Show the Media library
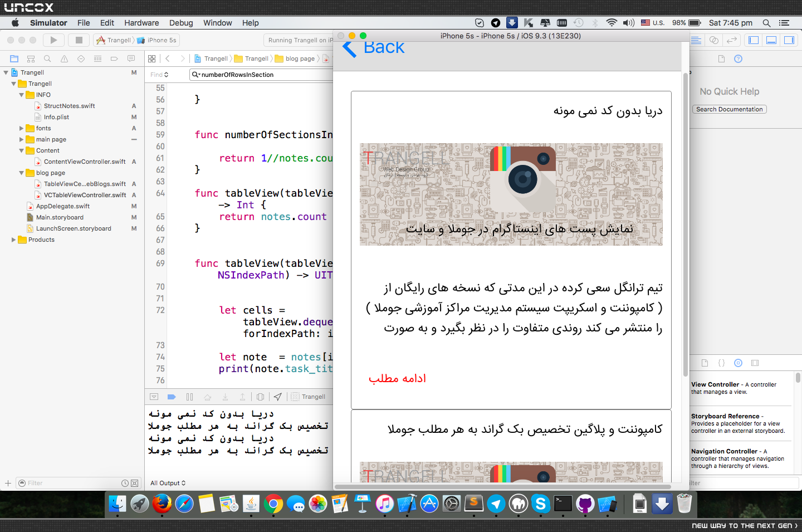802x532 pixels. click(755, 363)
